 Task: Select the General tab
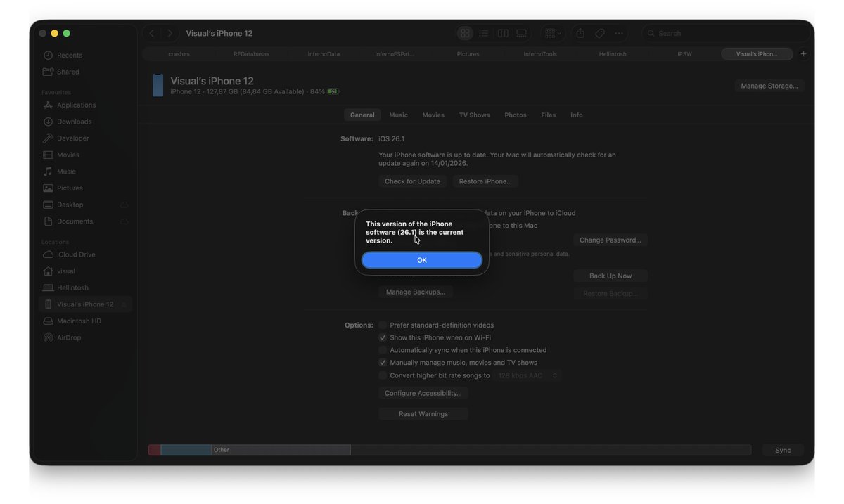click(362, 115)
